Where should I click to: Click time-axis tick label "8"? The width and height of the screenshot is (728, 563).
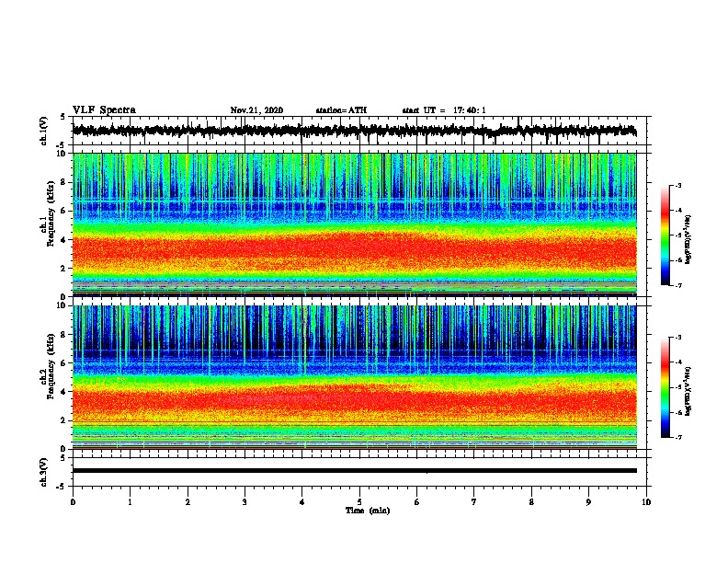click(531, 501)
